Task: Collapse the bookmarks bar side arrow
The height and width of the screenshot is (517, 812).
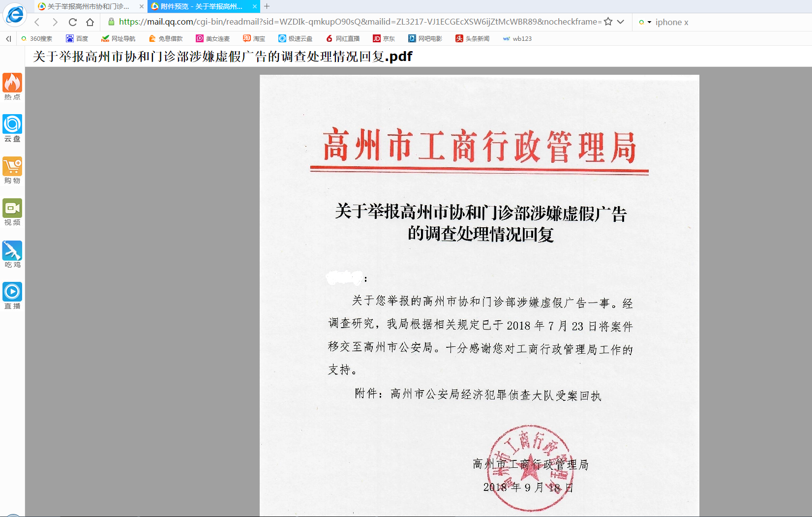Action: 8,38
